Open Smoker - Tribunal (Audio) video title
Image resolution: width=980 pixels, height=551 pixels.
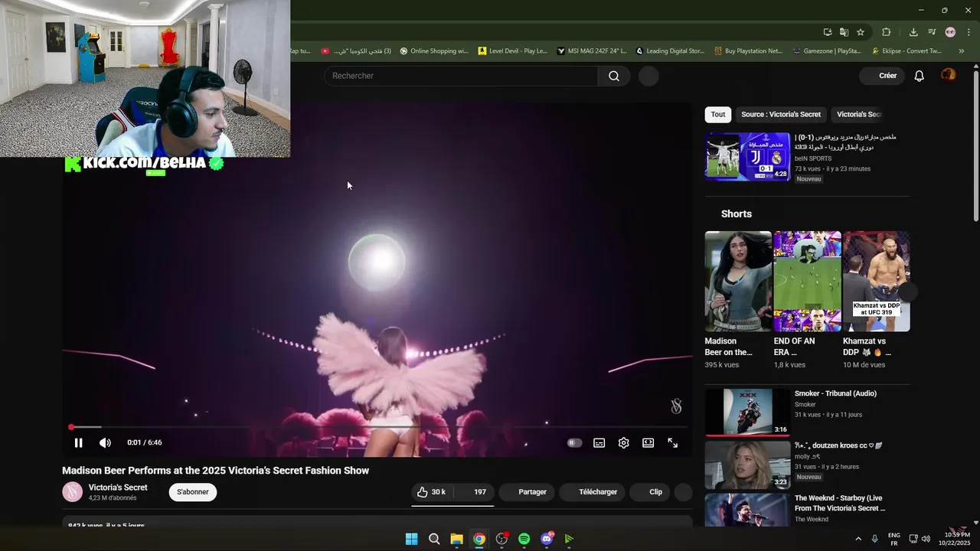(835, 393)
